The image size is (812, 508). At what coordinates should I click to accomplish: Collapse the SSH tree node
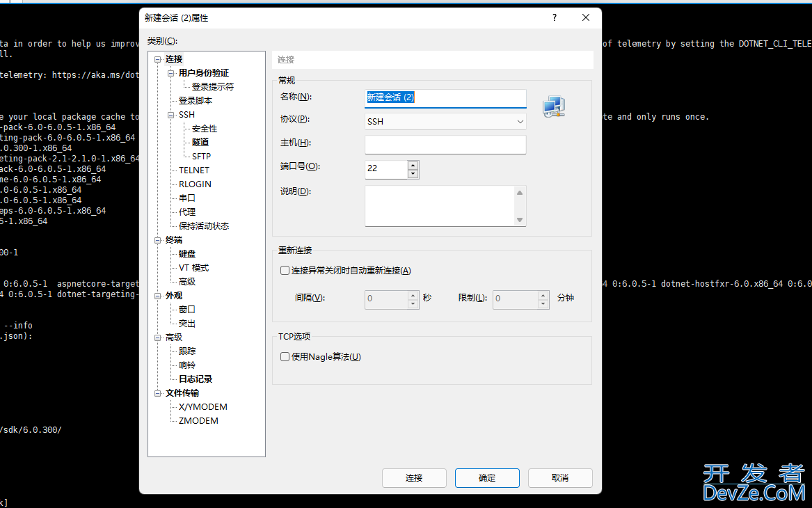pos(170,115)
